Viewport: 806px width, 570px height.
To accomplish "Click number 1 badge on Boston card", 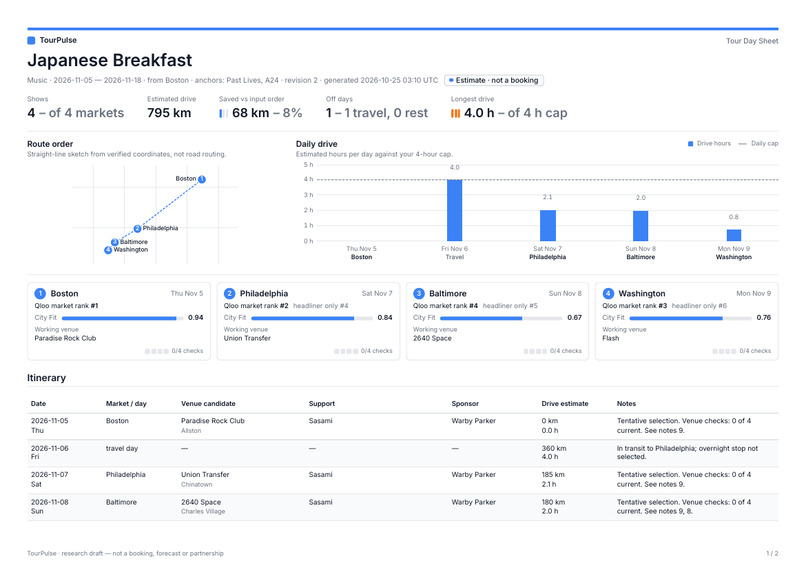I will tap(40, 293).
